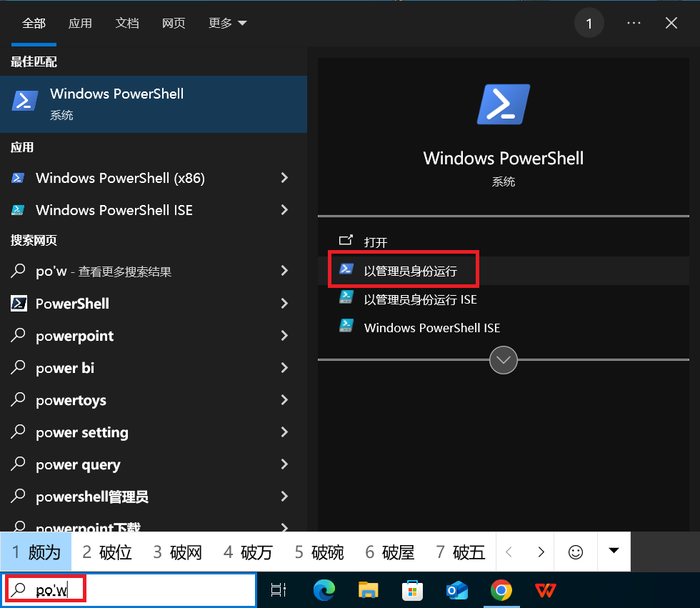
Task: Switch to the 文档 tab
Action: point(127,23)
